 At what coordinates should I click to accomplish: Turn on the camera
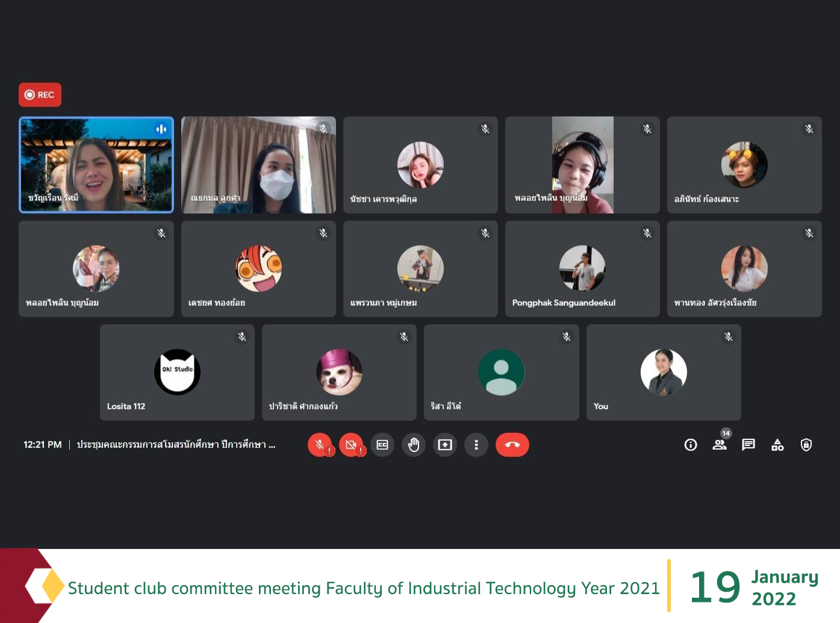pyautogui.click(x=351, y=445)
